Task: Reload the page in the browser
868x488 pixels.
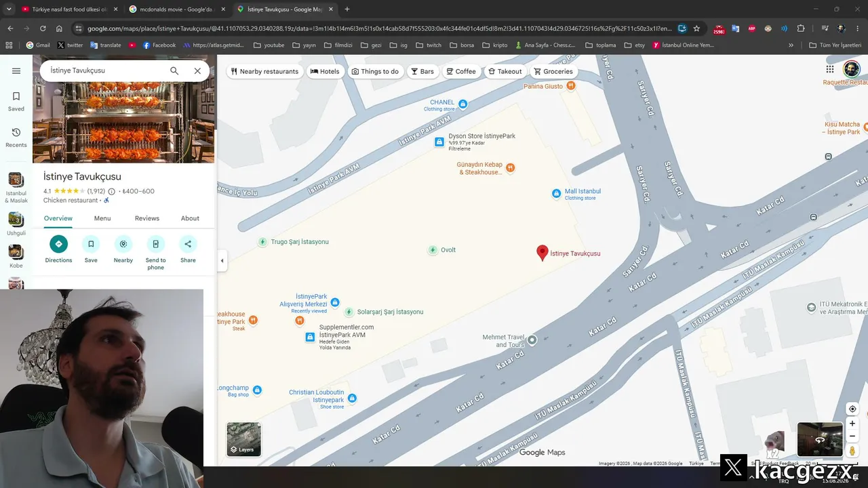Action: (43, 28)
